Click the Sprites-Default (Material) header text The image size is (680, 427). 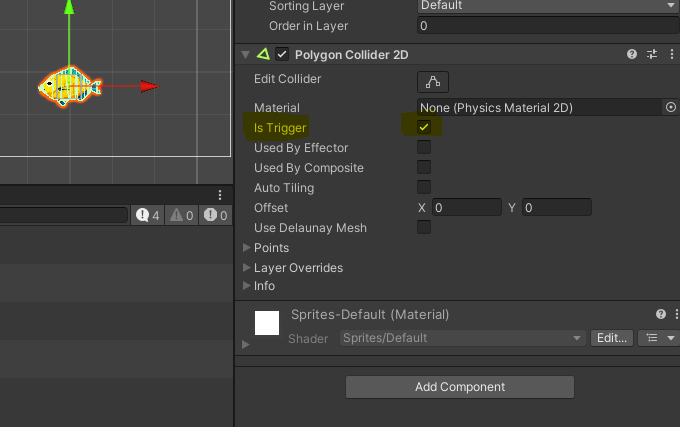tap(370, 314)
